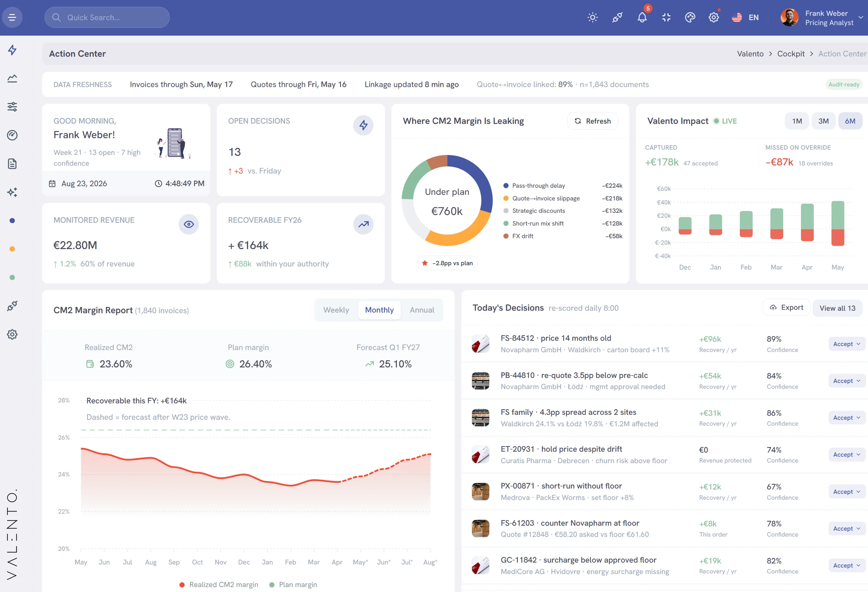Select the 1M impact range
Viewport: 868px width, 592px height.
coord(797,121)
